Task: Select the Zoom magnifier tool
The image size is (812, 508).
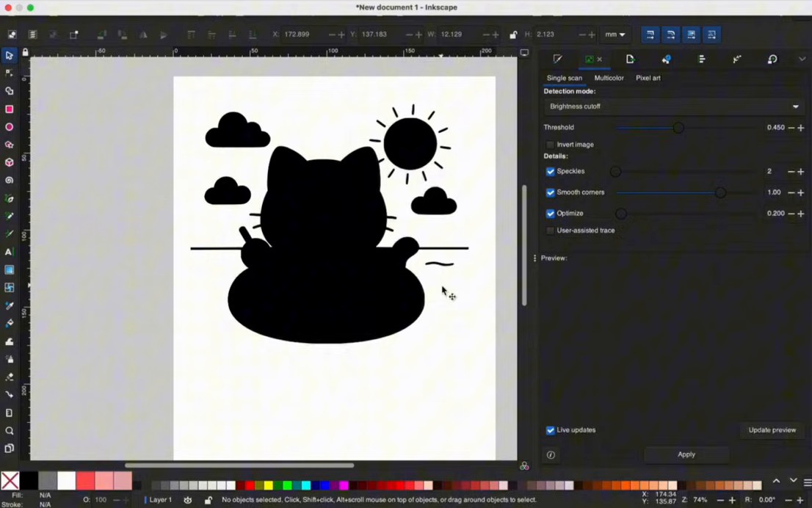Action: [x=9, y=431]
